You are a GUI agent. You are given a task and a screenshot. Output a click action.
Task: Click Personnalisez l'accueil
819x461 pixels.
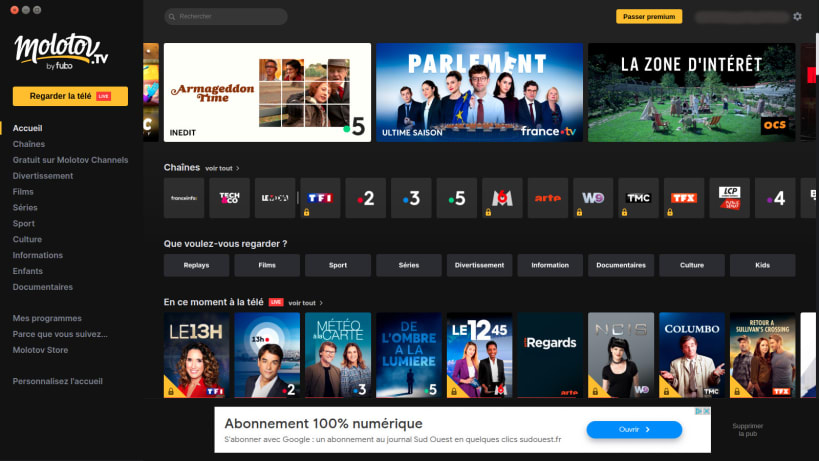coord(57,381)
